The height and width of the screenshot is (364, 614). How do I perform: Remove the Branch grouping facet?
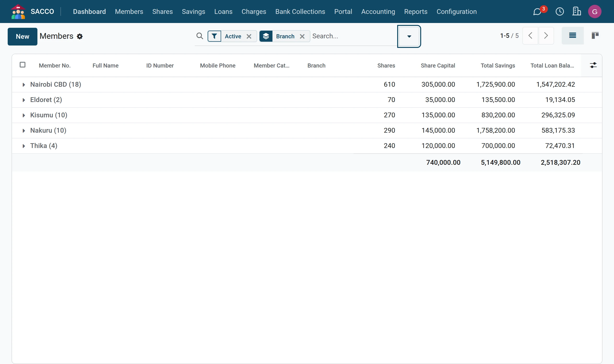pyautogui.click(x=302, y=36)
